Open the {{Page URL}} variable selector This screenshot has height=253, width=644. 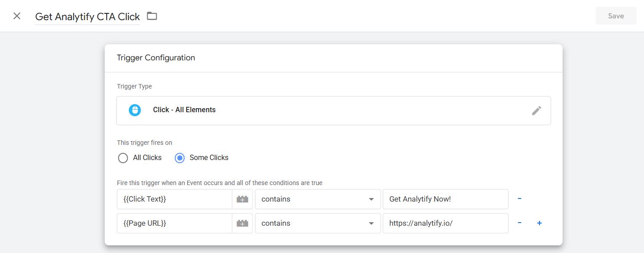click(174, 223)
